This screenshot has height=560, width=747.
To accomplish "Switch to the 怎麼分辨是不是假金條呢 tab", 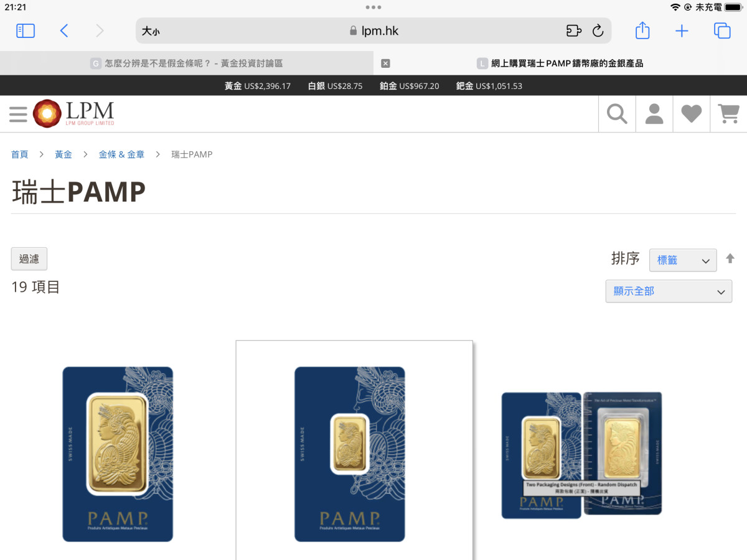I will (187, 63).
